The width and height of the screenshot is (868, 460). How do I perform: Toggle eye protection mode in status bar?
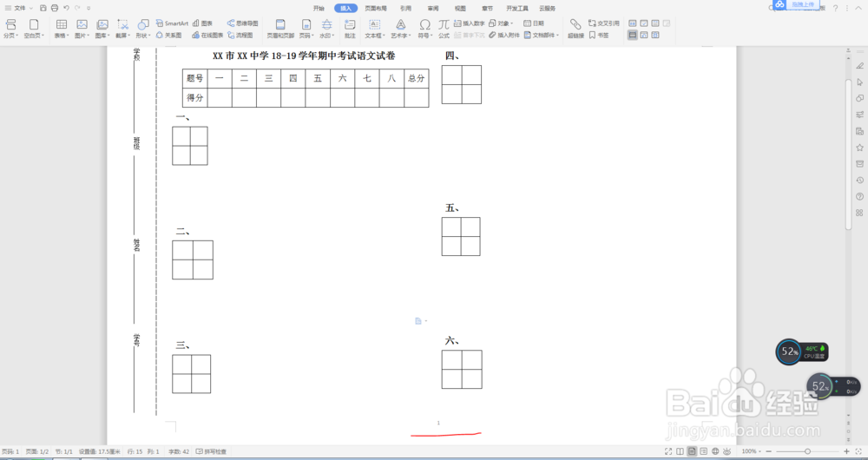click(x=727, y=451)
